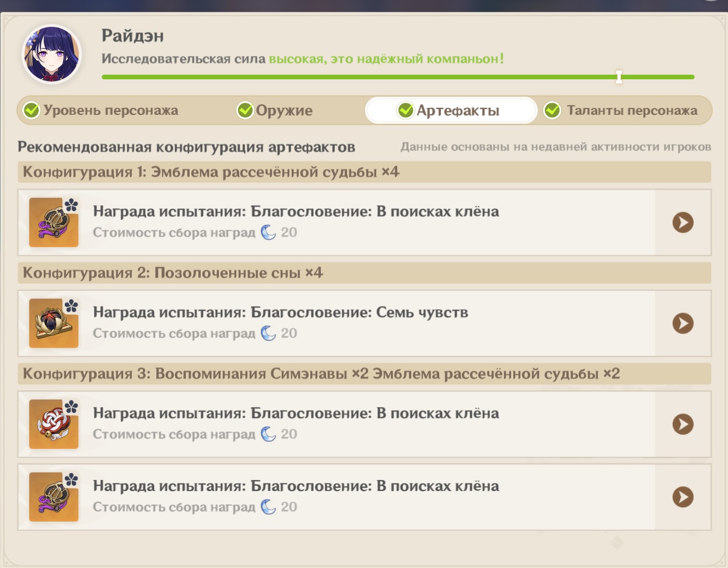Switch to Оружие tab
The height and width of the screenshot is (568, 728).
275,110
